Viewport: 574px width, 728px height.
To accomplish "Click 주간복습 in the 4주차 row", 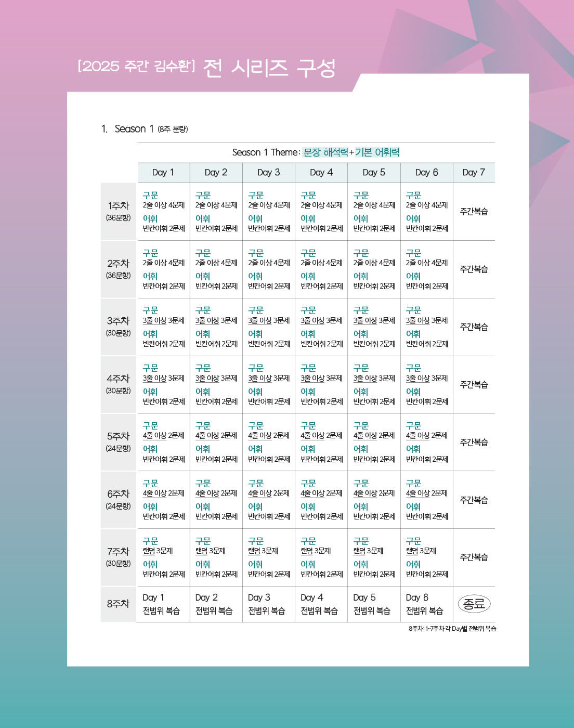I will [474, 385].
